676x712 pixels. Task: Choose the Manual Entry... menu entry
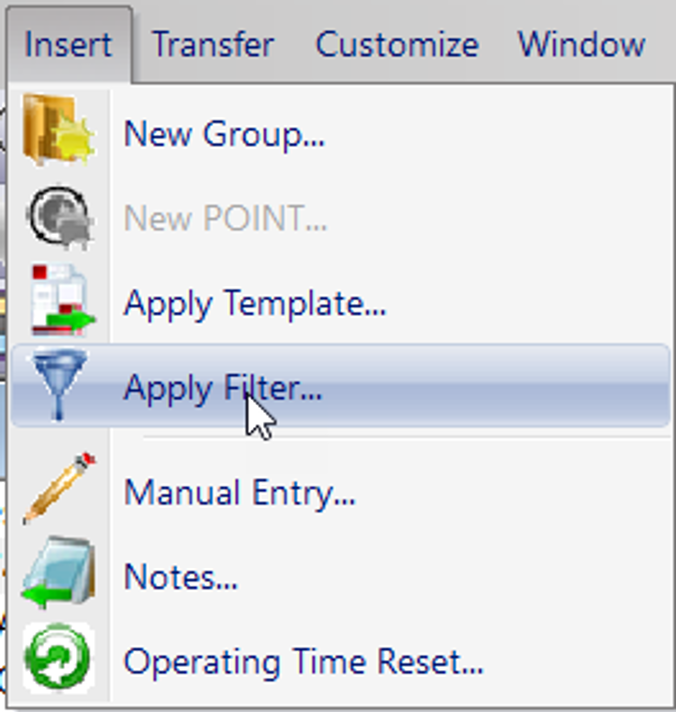[340, 493]
